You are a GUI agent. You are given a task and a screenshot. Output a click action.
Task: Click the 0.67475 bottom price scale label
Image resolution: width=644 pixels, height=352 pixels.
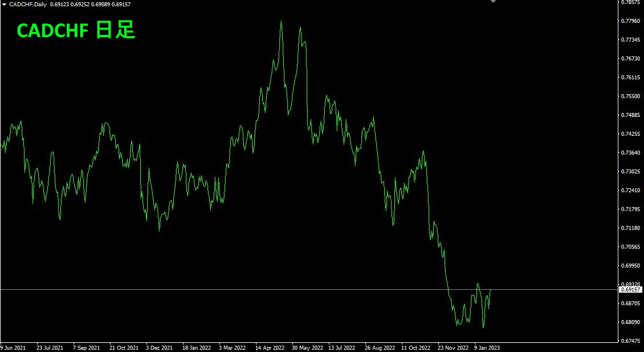pos(631,341)
